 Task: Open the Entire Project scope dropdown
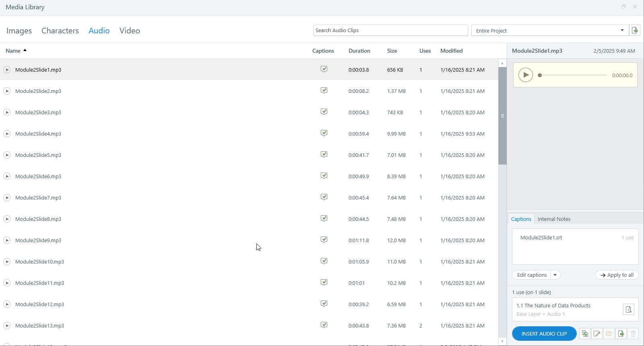click(550, 31)
